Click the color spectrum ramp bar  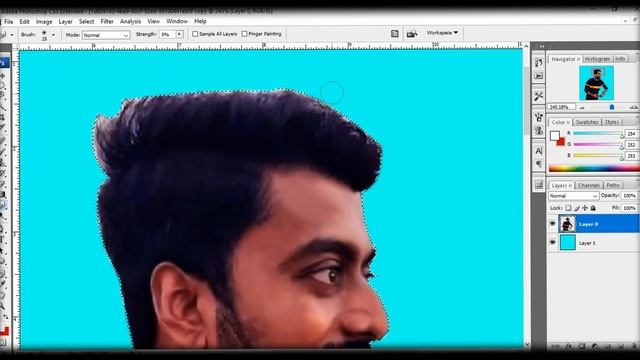pos(594,168)
